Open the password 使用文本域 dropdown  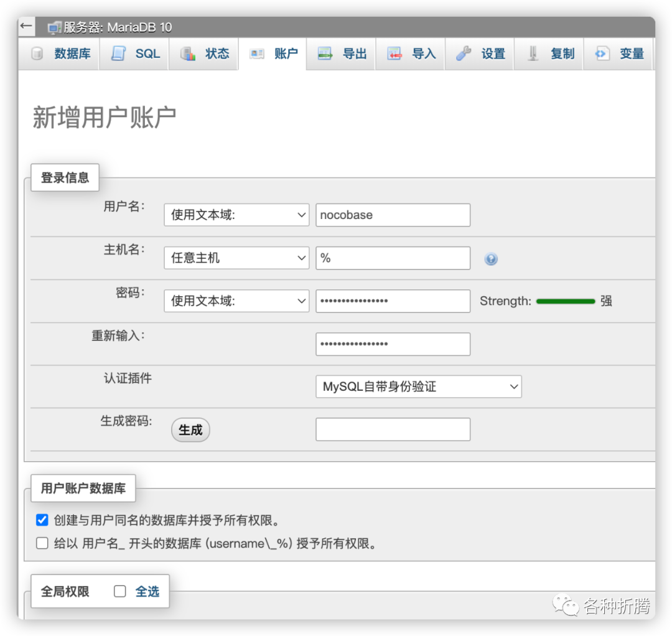236,301
